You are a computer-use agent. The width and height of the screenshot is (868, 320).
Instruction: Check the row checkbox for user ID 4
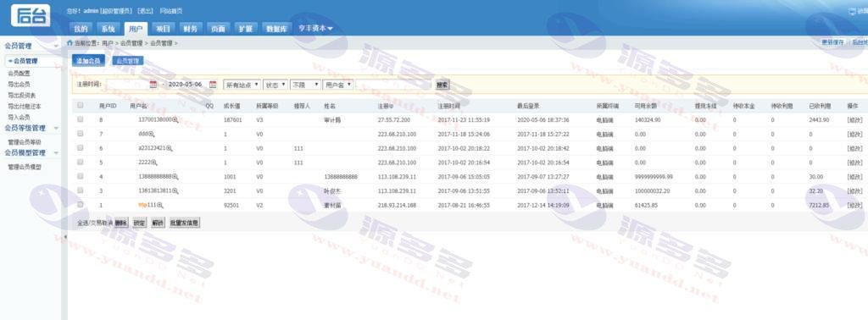pyautogui.click(x=81, y=176)
